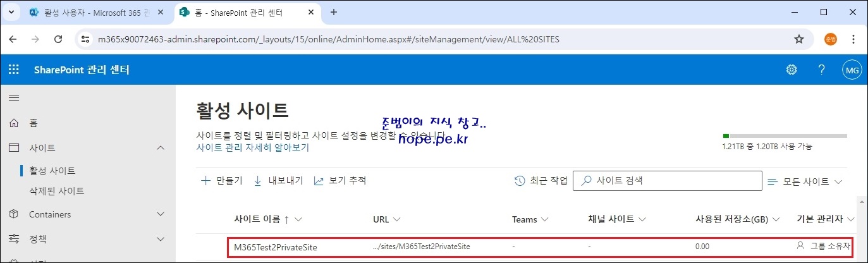Collapse the 사이트 navigation section
This screenshot has width=868, height=263.
tap(161, 148)
